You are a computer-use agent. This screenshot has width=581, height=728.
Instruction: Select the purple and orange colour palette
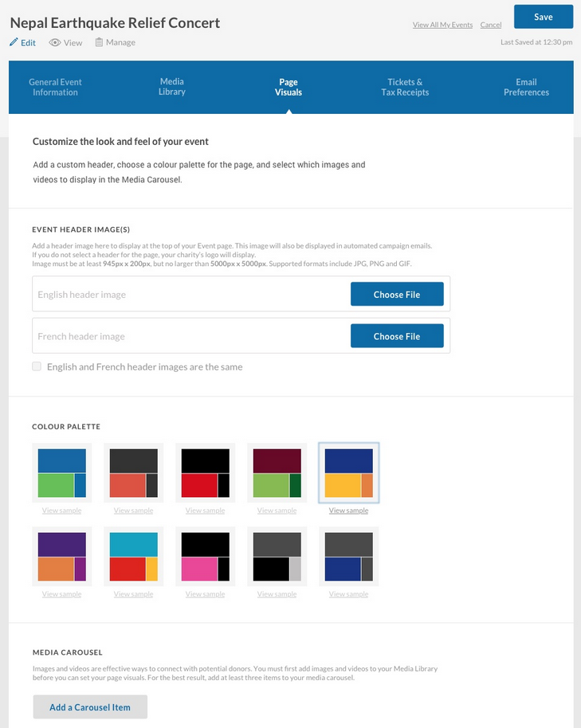coord(62,557)
